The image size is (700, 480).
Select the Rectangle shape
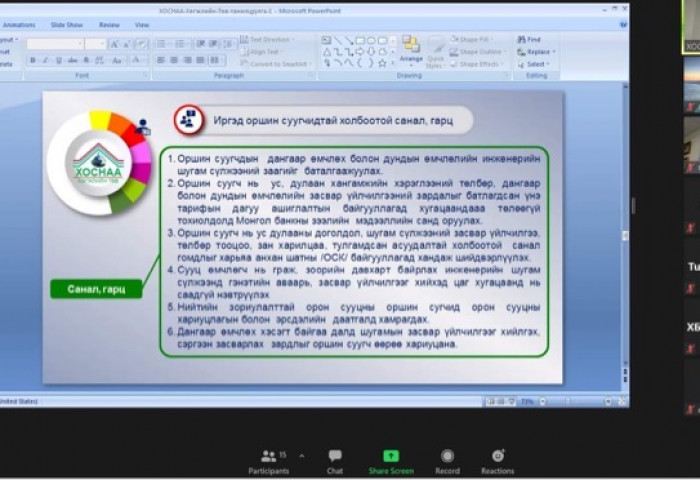(360, 41)
